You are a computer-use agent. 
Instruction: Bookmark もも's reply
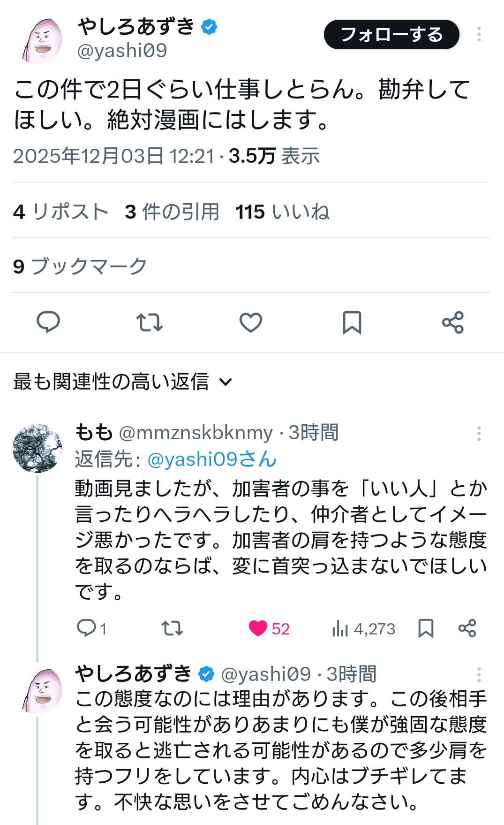pyautogui.click(x=425, y=628)
